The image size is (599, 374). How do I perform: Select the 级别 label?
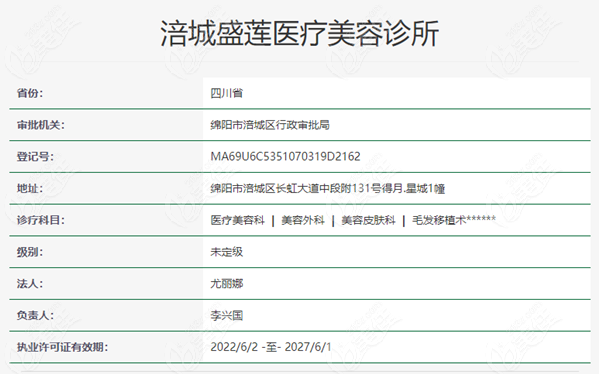(30, 251)
